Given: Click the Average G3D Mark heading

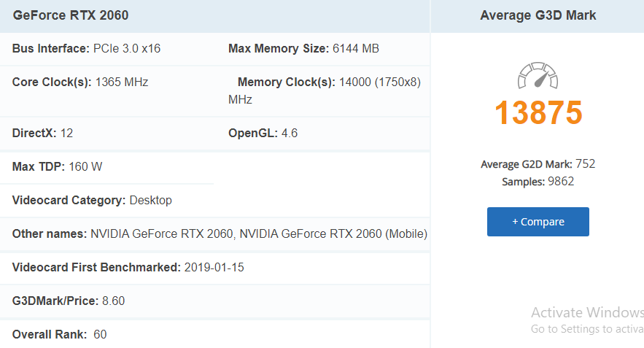Looking at the screenshot, I should point(538,15).
